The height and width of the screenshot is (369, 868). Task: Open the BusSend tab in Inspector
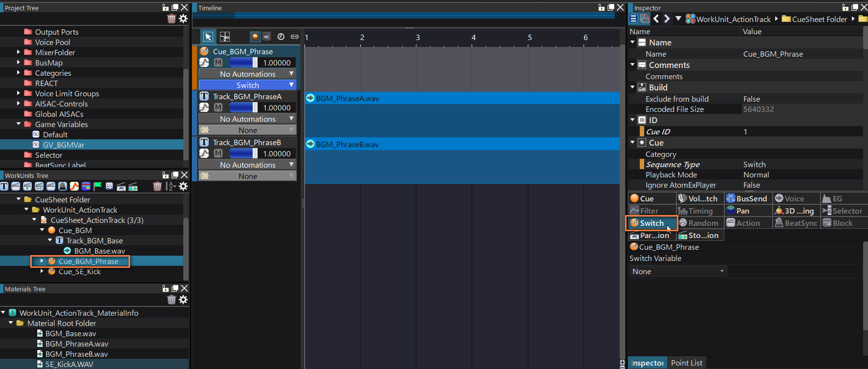click(x=748, y=198)
